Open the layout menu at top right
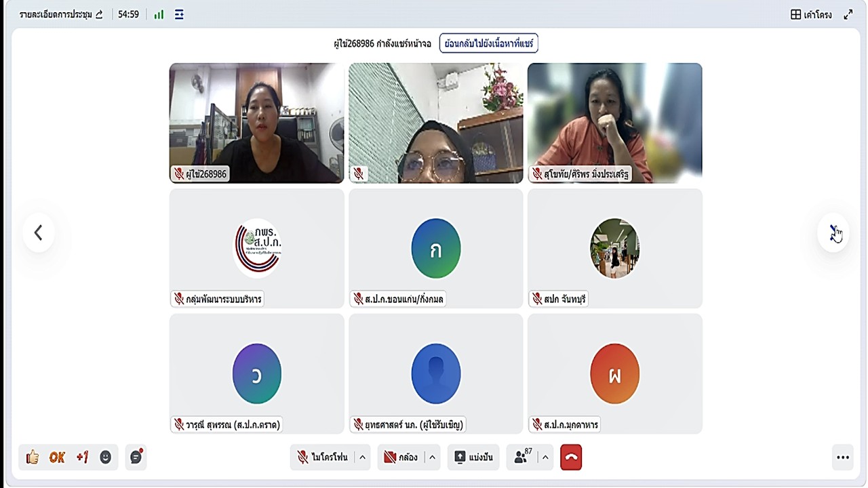The width and height of the screenshot is (868, 488). tap(811, 14)
